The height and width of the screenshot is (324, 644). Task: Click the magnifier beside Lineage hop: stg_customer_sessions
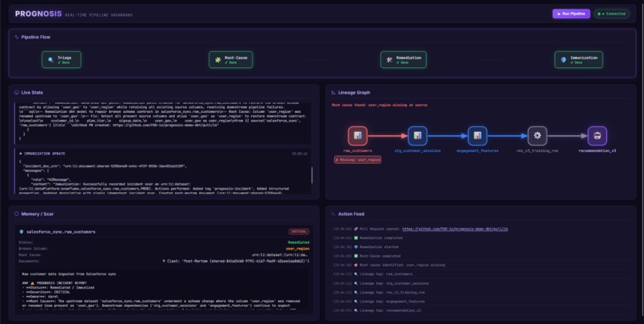[x=356, y=283]
